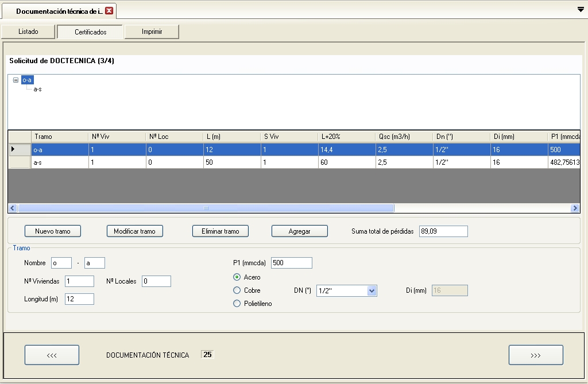The image size is (588, 384).
Task: Go to next step with >>> button
Action: point(536,355)
